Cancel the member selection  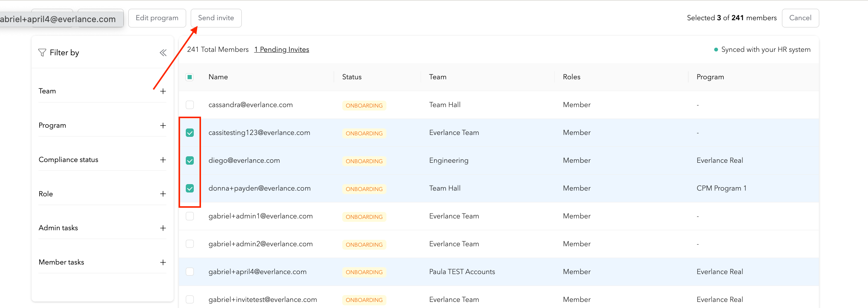click(x=800, y=18)
